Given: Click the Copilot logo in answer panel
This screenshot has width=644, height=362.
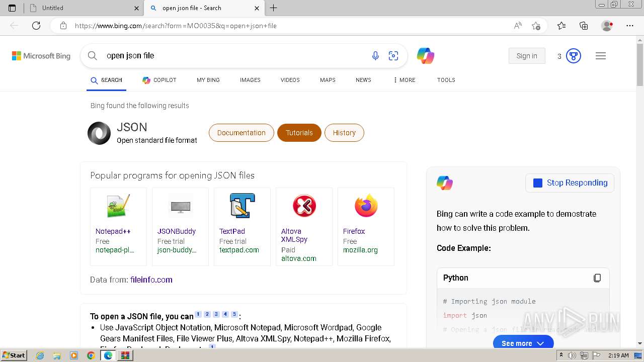Looking at the screenshot, I should pyautogui.click(x=445, y=183).
